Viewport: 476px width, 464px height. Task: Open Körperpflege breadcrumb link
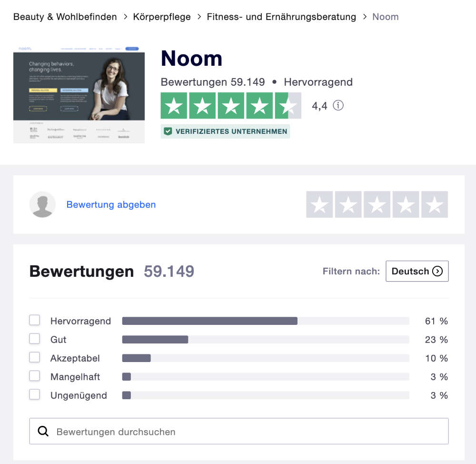point(162,17)
